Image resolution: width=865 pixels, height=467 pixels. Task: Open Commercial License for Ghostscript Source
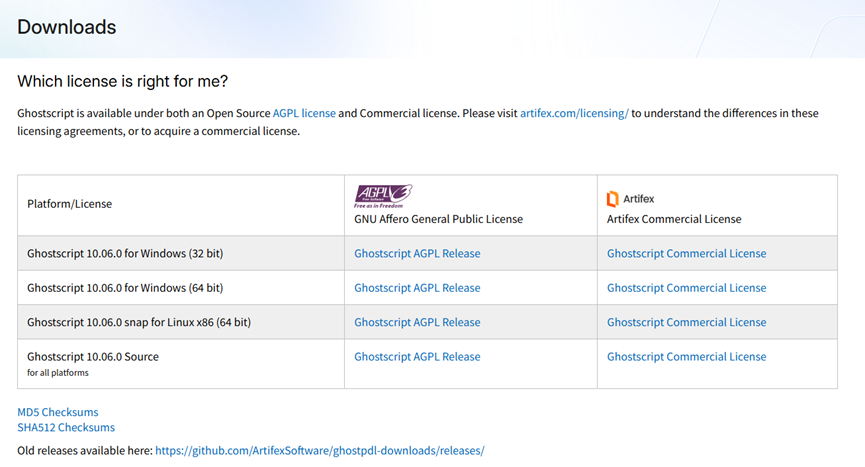[x=686, y=357]
